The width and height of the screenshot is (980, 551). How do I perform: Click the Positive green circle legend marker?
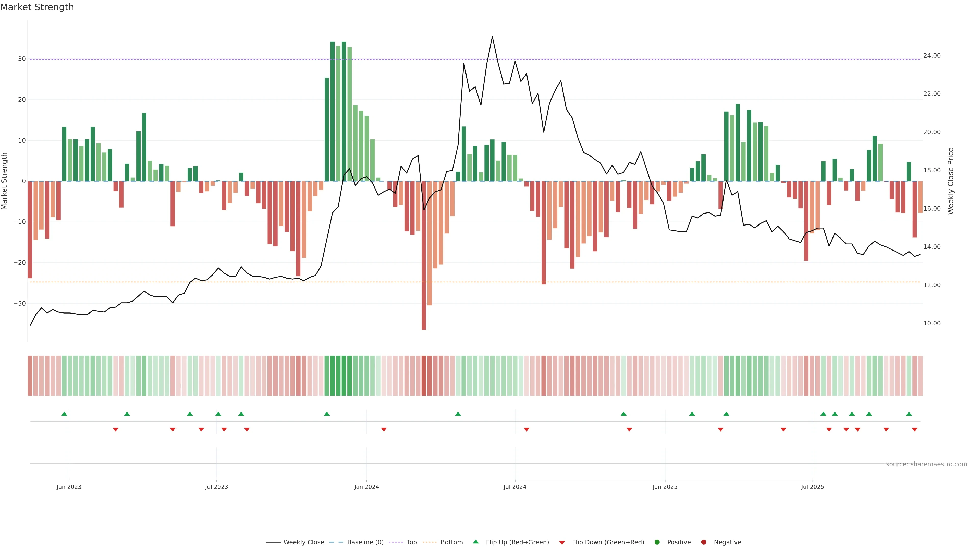point(657,542)
